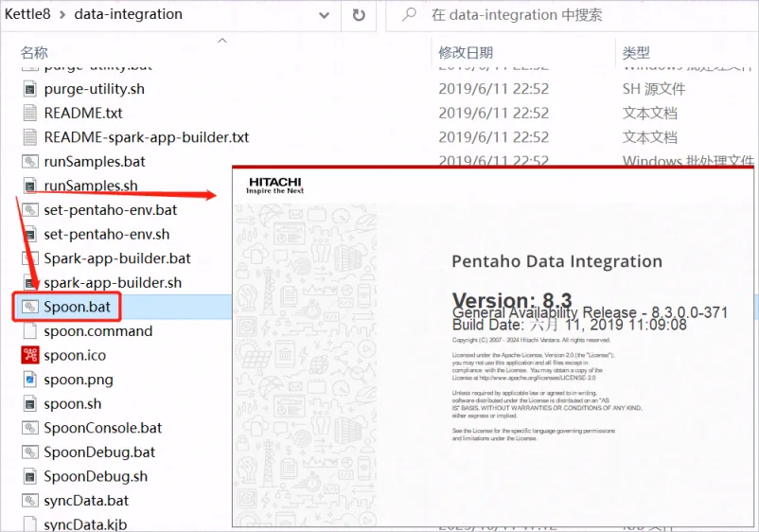Expand the chevron after Kettle8 breadcrumb

click(62, 15)
